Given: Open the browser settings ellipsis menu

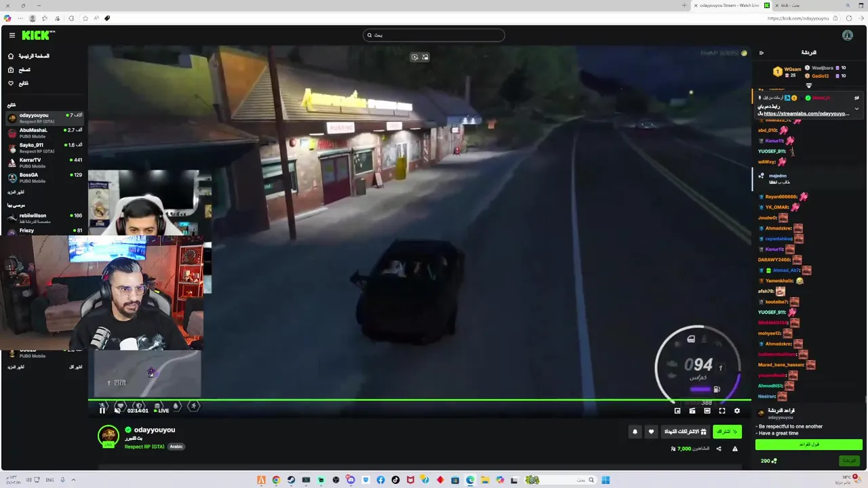Looking at the screenshot, I should pos(19,18).
